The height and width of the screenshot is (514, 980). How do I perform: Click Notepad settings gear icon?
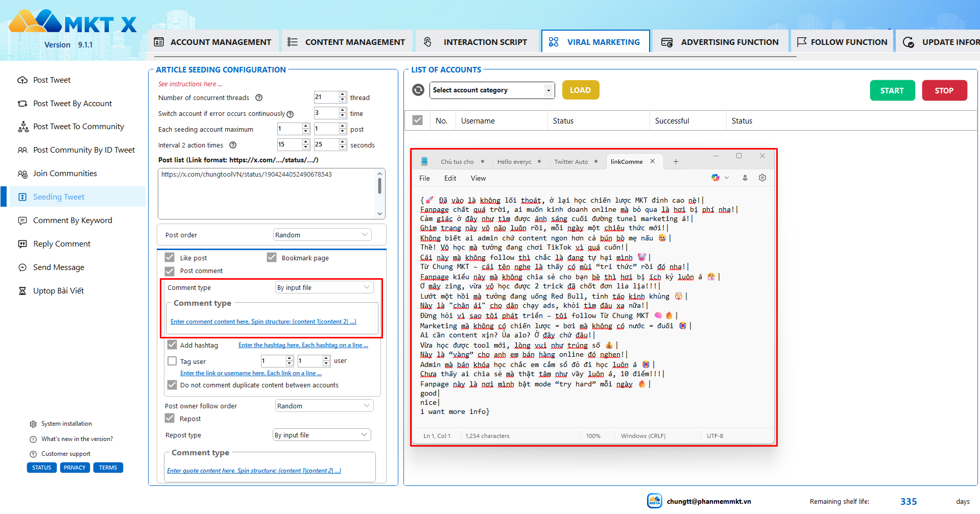pyautogui.click(x=762, y=178)
